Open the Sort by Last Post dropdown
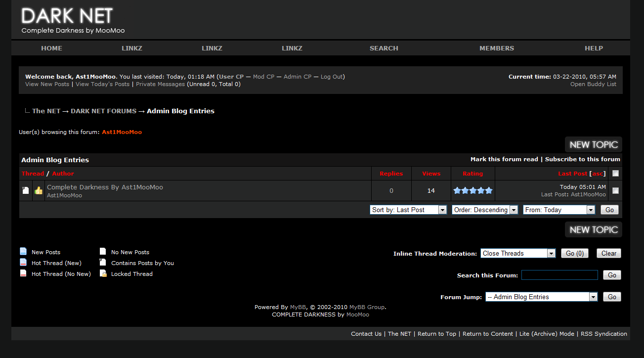 [408, 210]
